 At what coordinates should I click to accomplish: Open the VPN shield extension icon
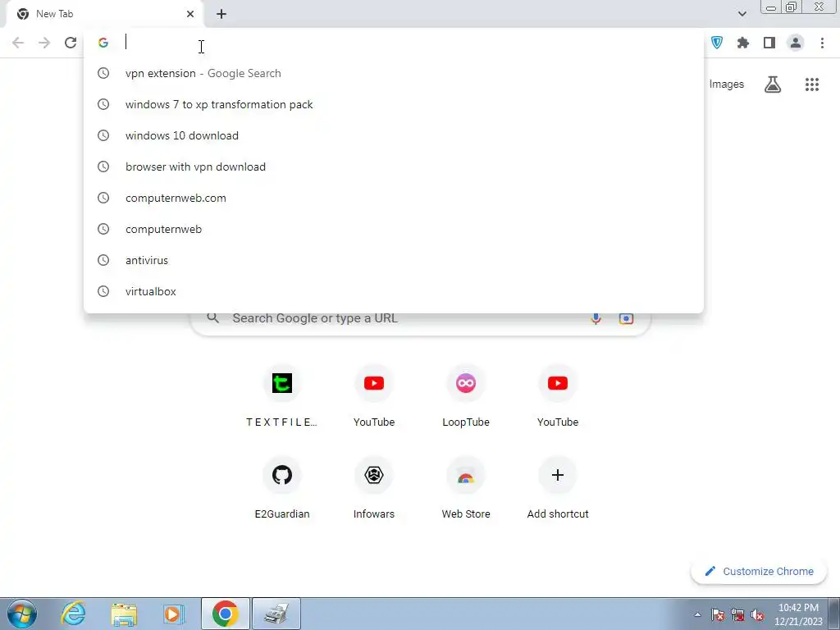pos(717,43)
